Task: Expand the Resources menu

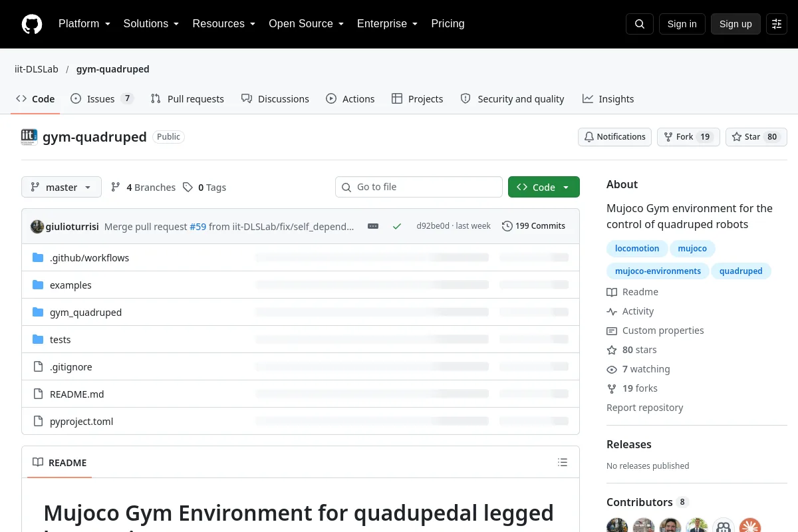Action: click(x=224, y=24)
